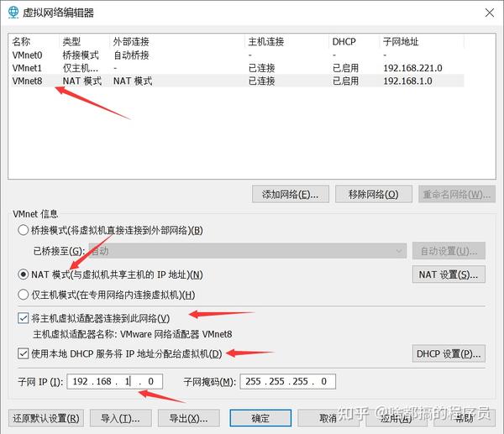The height and width of the screenshot is (434, 504).
Task: Click the 导入(T)... button
Action: (x=120, y=418)
